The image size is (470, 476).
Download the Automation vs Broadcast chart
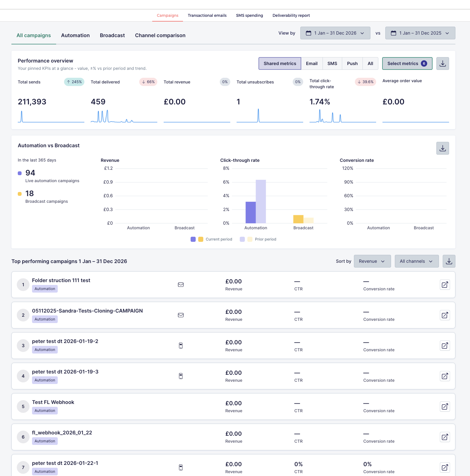pos(442,148)
